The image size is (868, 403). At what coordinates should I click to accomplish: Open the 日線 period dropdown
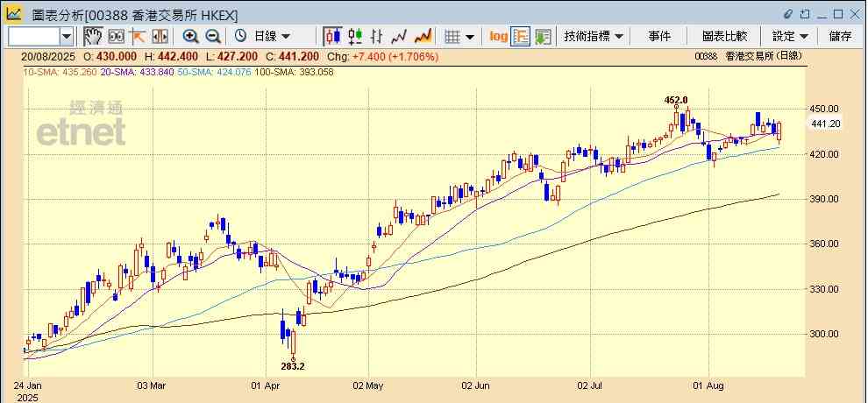[272, 37]
